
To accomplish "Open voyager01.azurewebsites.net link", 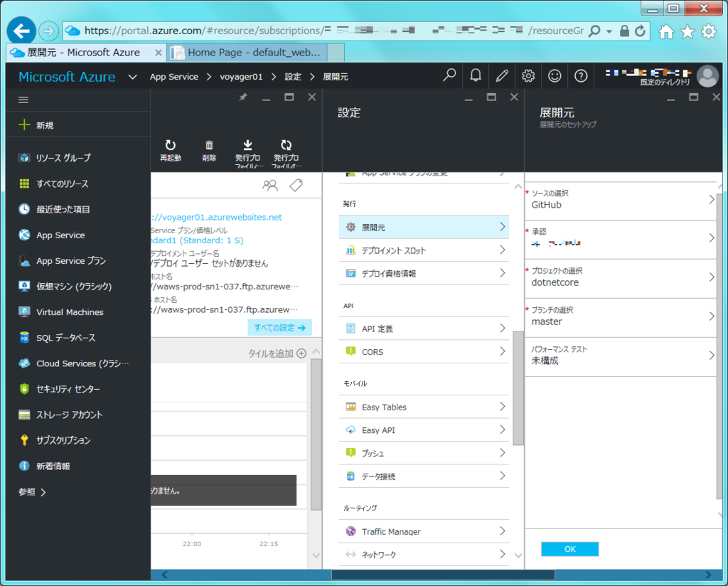I will pos(216,217).
